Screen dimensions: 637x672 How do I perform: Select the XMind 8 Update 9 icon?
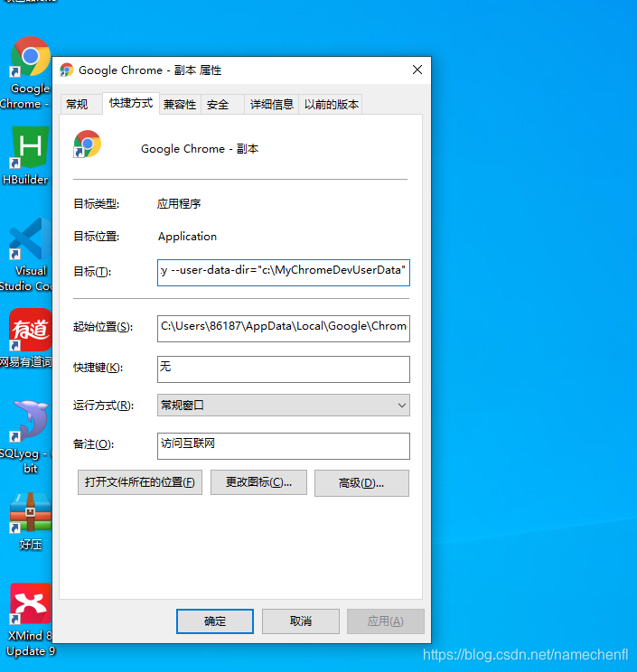30,603
